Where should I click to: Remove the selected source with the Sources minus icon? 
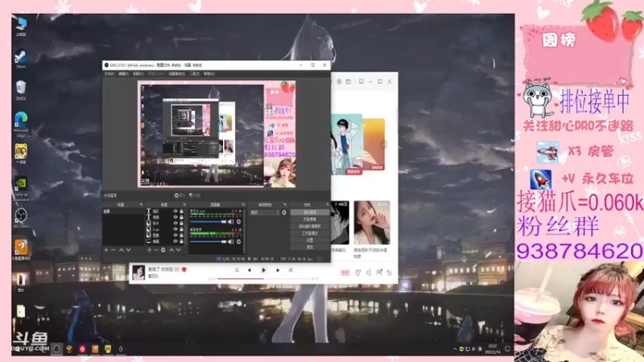pyautogui.click(x=156, y=250)
